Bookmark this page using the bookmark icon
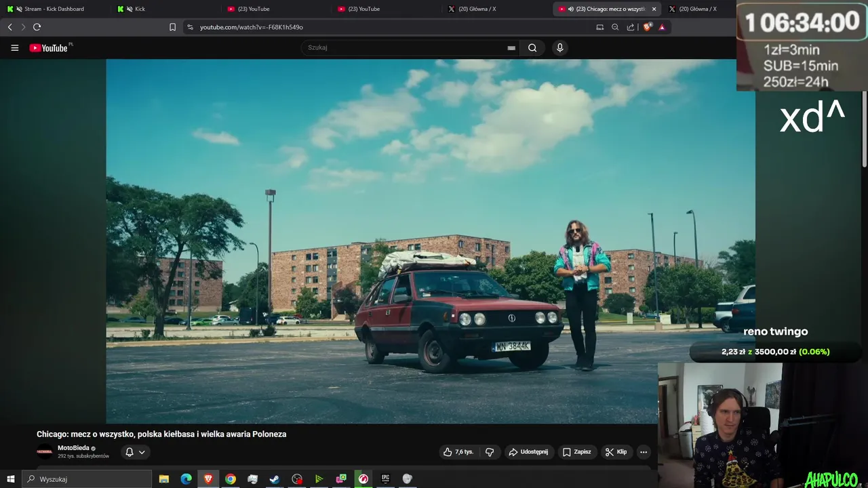 tap(172, 27)
